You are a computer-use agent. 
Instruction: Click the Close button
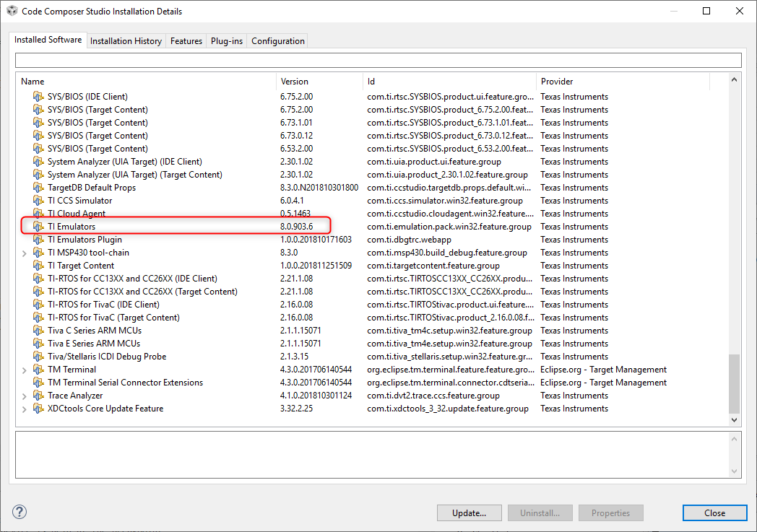pos(715,513)
